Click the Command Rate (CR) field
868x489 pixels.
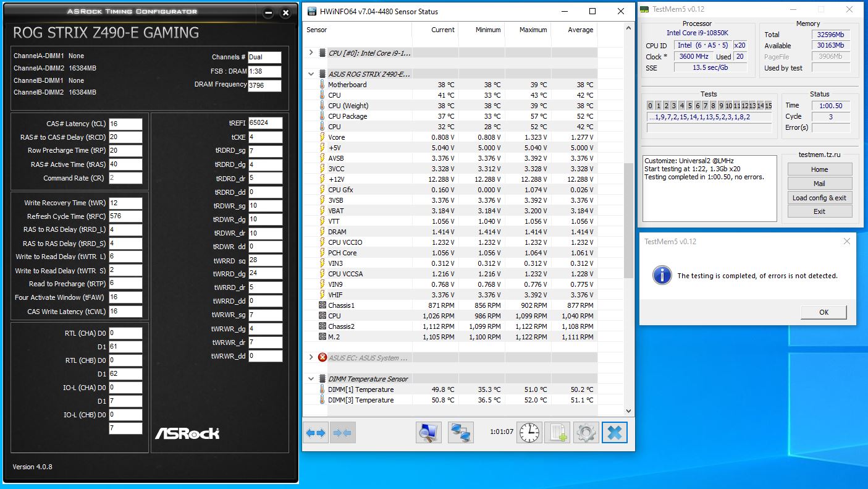125,178
